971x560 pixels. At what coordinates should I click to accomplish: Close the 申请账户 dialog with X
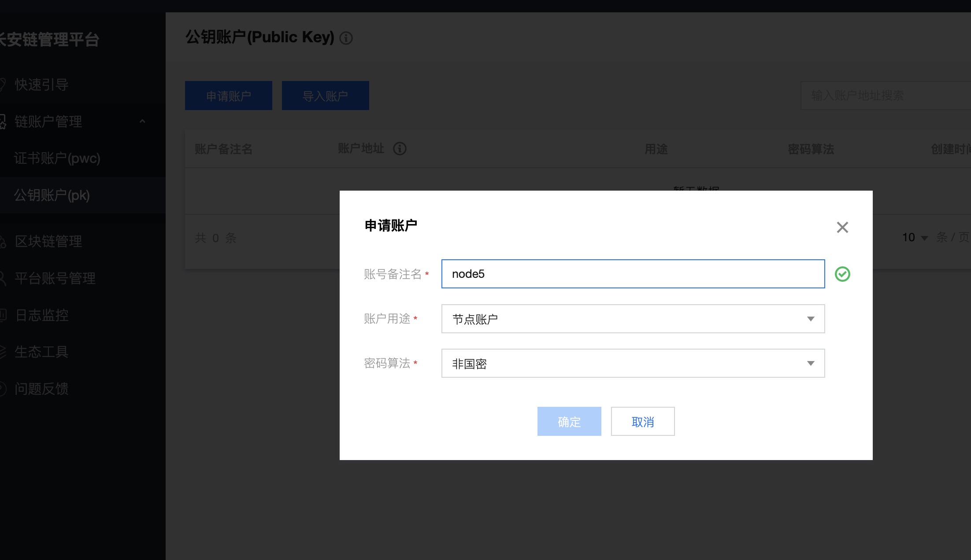tap(842, 227)
